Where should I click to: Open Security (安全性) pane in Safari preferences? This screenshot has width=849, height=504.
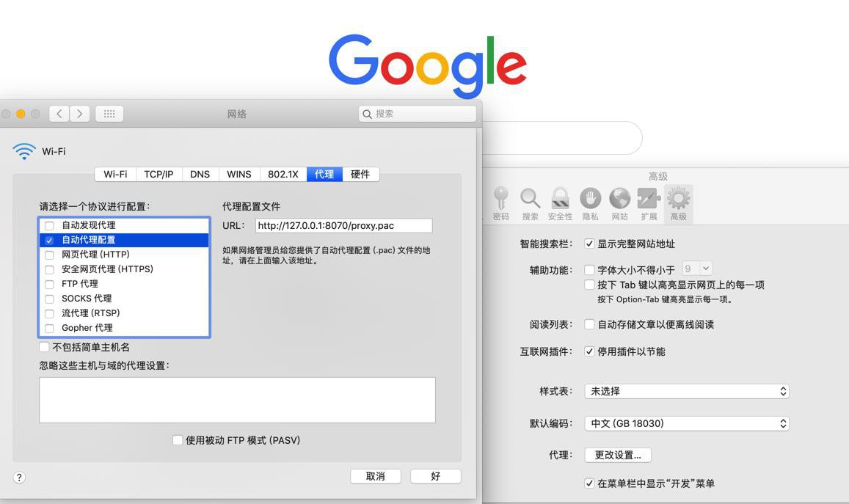pyautogui.click(x=560, y=204)
